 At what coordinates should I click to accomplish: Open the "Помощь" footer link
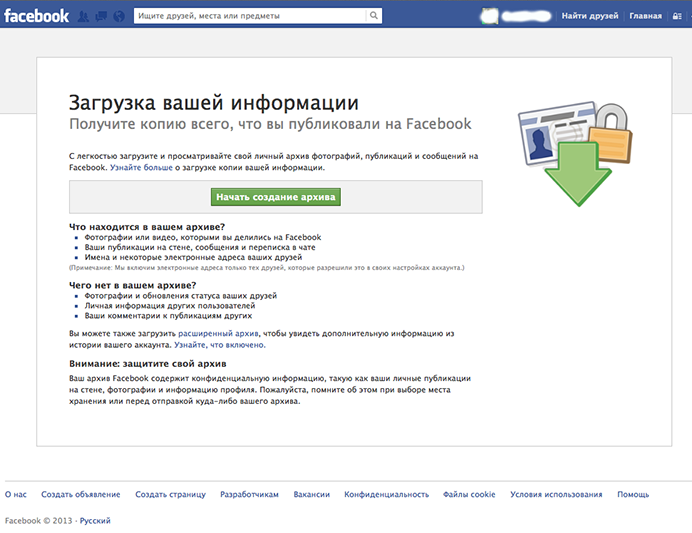click(x=633, y=495)
